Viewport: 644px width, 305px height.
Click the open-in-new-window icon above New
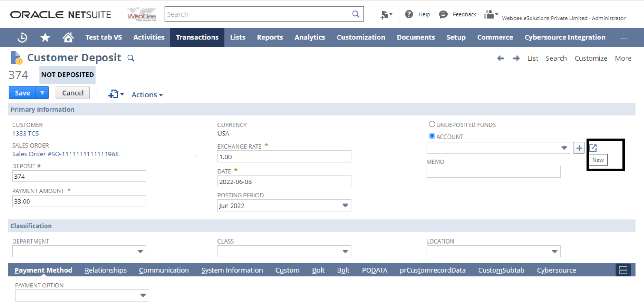[593, 148]
